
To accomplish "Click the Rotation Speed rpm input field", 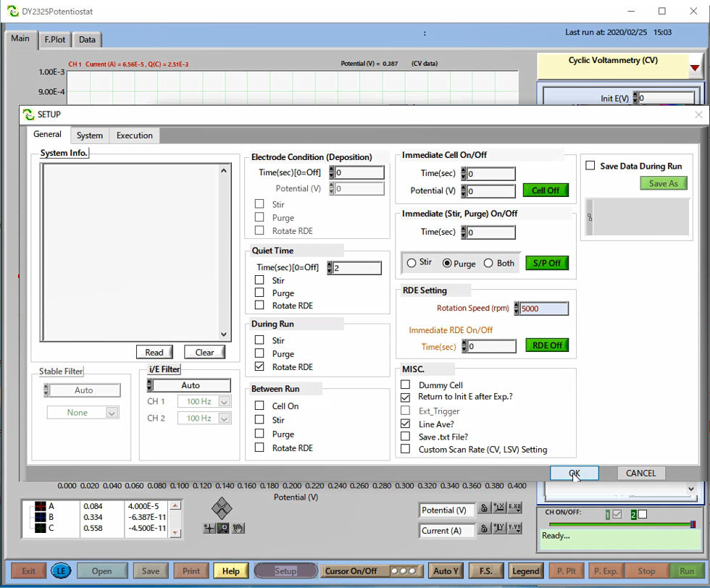I will tap(543, 308).
